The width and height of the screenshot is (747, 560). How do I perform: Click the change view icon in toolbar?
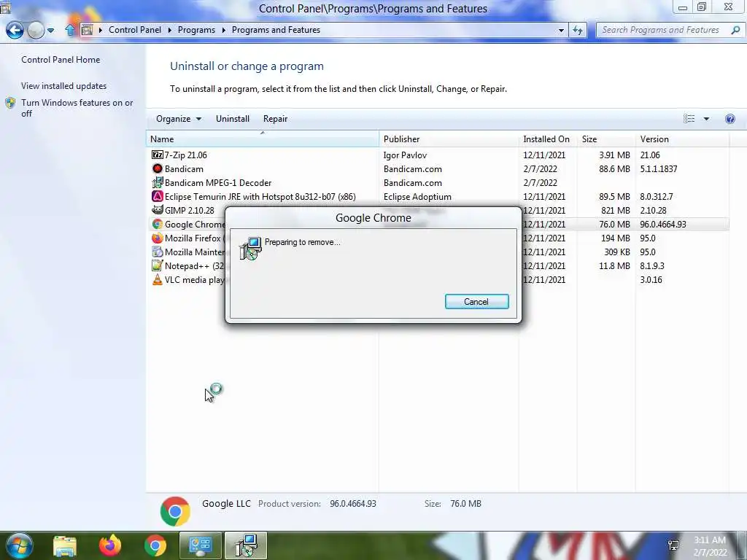689,119
